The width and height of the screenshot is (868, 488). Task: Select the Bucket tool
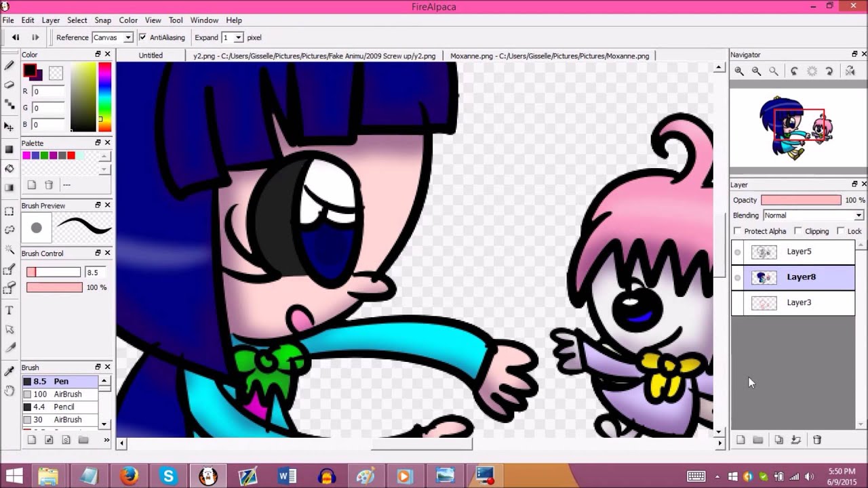tap(9, 168)
